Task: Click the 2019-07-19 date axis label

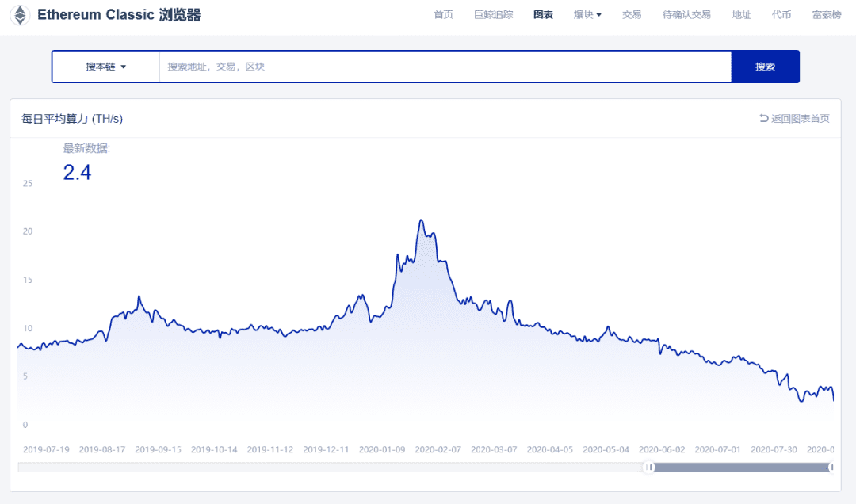Action: pos(46,449)
